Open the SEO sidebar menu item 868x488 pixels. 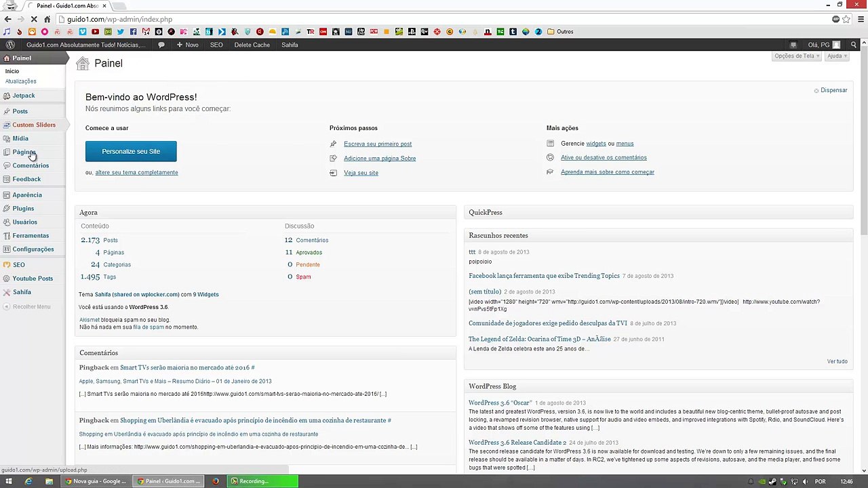tap(33, 265)
